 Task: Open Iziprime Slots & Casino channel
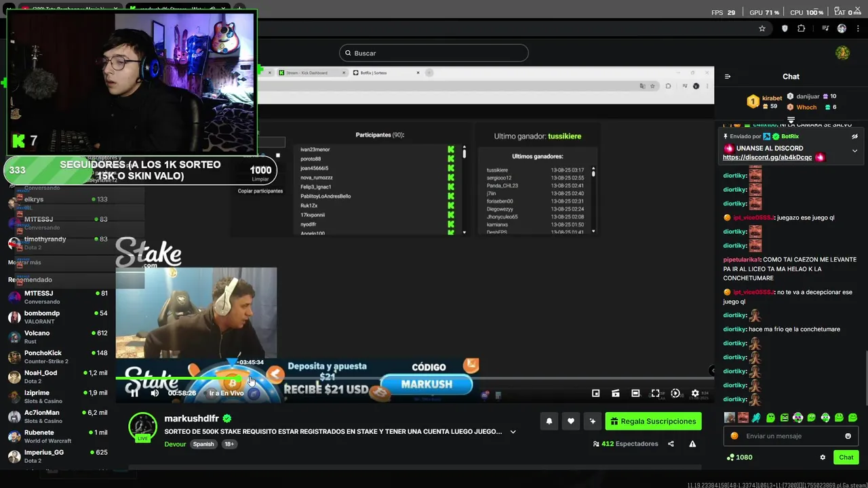pyautogui.click(x=58, y=396)
